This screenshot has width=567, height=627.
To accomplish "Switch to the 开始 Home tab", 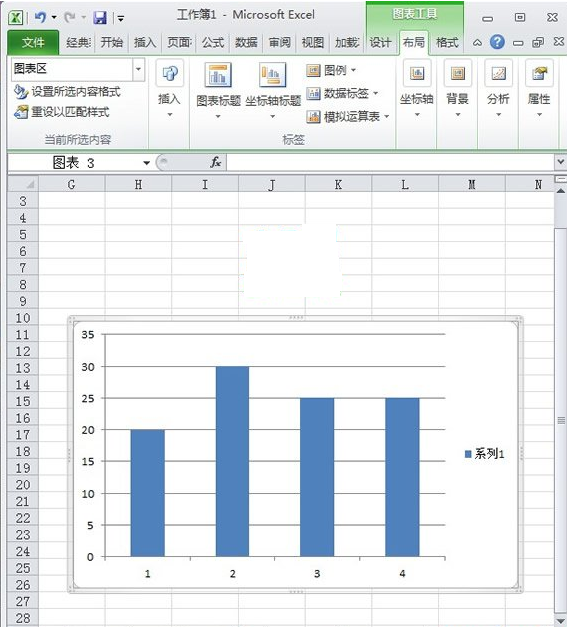I will click(x=112, y=42).
